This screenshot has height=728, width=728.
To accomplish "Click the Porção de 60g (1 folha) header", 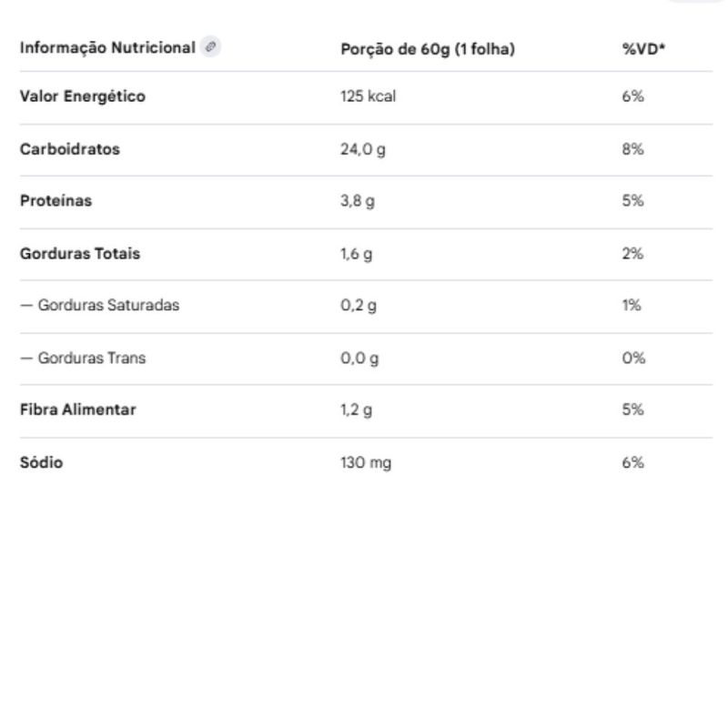I will point(428,49).
